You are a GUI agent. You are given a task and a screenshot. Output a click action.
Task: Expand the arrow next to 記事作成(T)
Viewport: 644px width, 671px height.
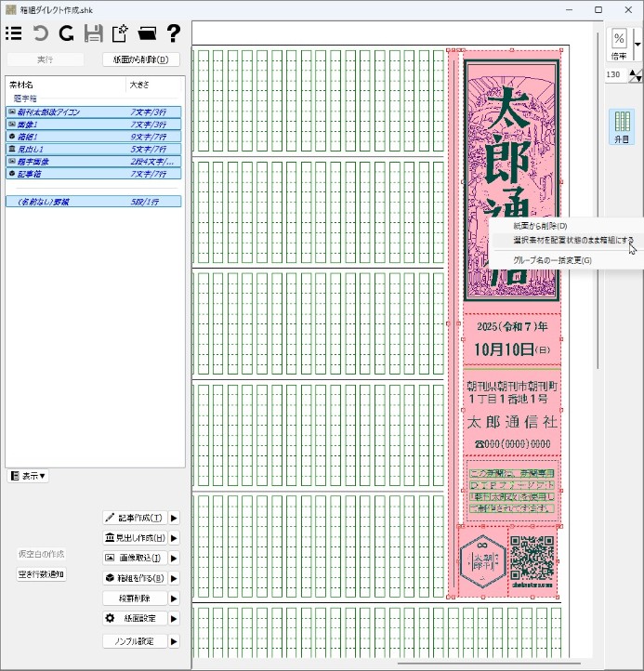click(174, 518)
